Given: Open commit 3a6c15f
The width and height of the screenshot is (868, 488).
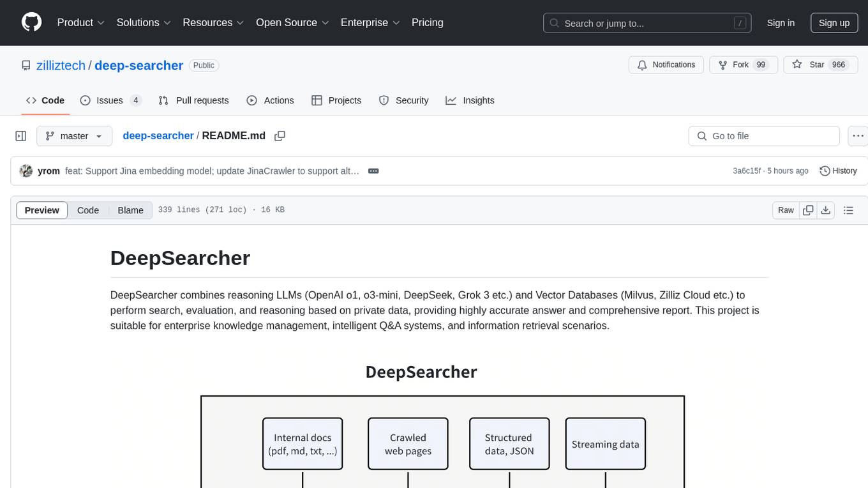Looking at the screenshot, I should pos(747,171).
